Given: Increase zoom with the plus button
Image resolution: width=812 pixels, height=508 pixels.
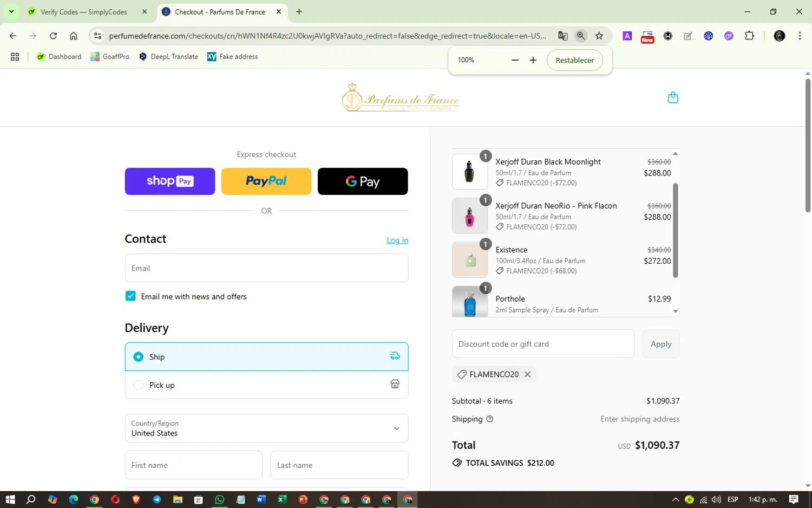Looking at the screenshot, I should click(533, 60).
